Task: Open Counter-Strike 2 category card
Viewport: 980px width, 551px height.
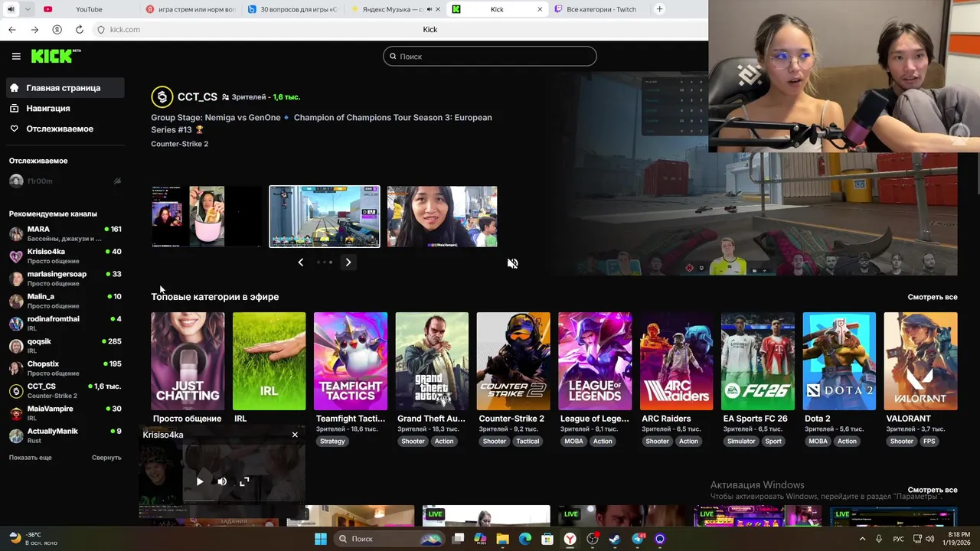Action: pos(513,361)
